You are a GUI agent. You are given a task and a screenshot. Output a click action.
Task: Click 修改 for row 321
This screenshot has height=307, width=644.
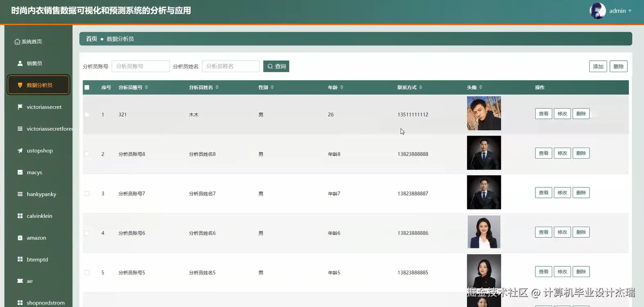(x=562, y=114)
